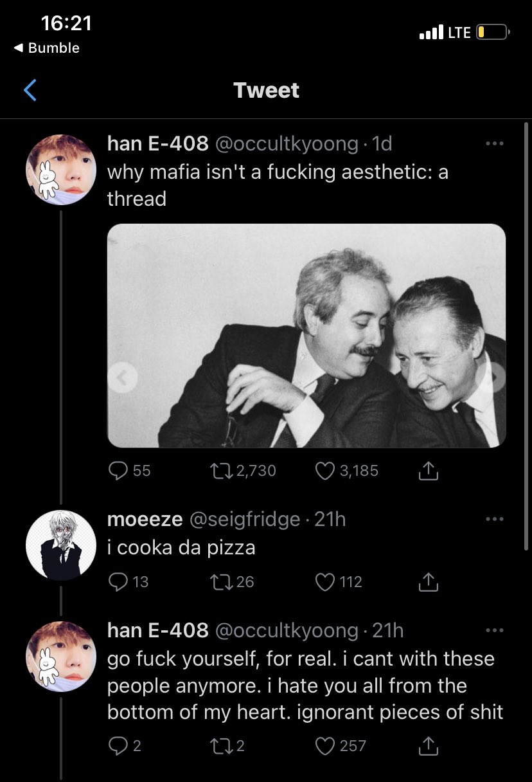The height and width of the screenshot is (782, 532).
Task: Share moeeze's pizza tweet
Action: 428,582
